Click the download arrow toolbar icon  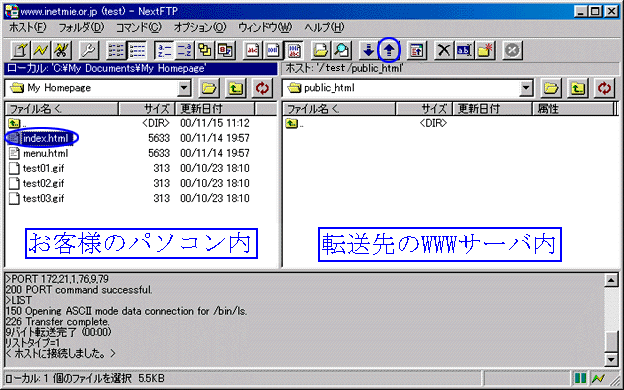coord(368,50)
